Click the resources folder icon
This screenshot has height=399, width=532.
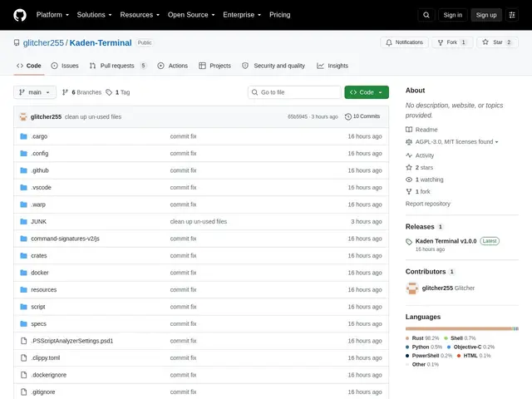click(x=23, y=290)
